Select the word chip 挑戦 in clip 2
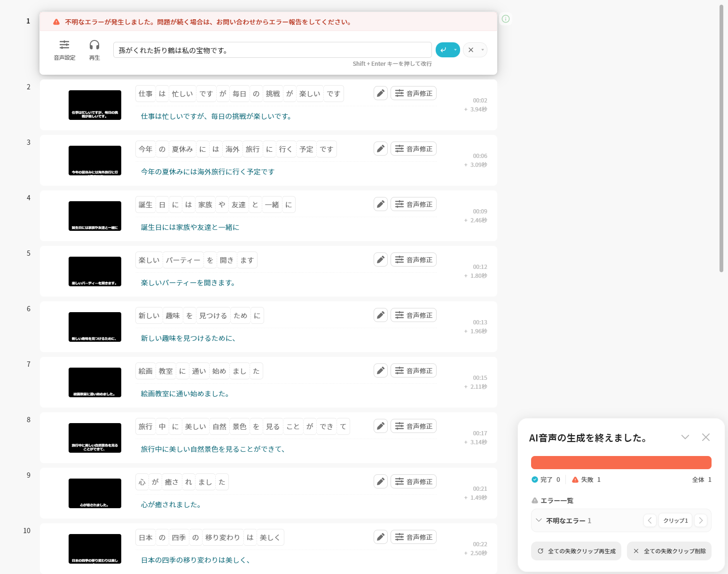This screenshot has width=728, height=574. tap(273, 94)
